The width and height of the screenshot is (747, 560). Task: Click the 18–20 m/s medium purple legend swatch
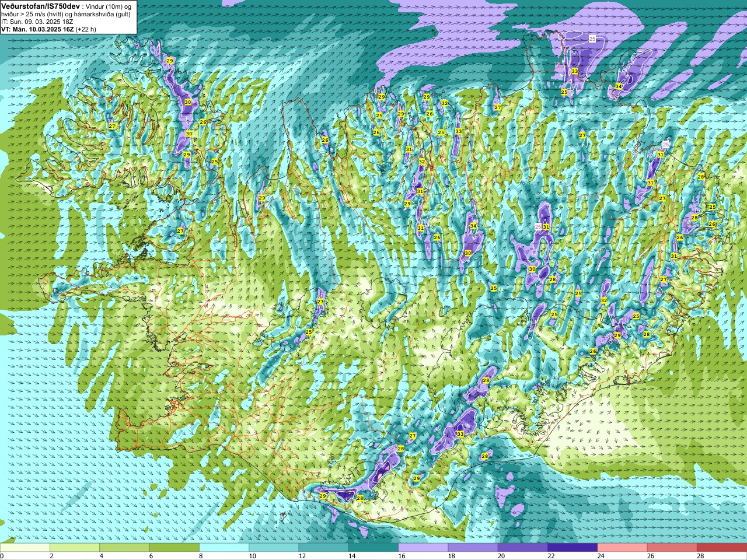click(473, 548)
